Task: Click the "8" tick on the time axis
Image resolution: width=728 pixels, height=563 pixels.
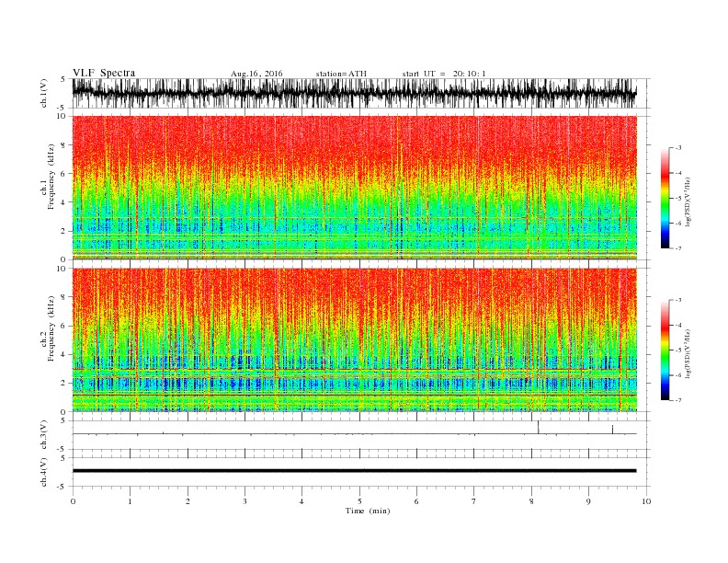Action: tap(531, 501)
